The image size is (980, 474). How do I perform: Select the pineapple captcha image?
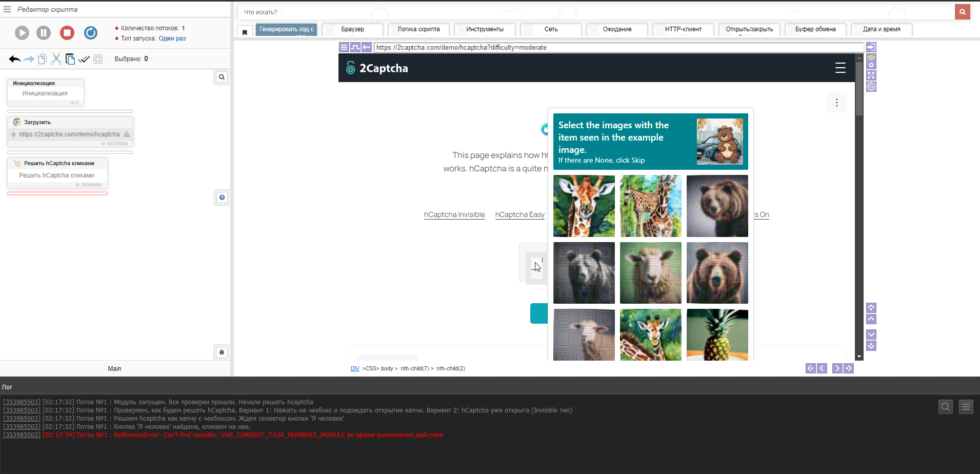point(717,334)
